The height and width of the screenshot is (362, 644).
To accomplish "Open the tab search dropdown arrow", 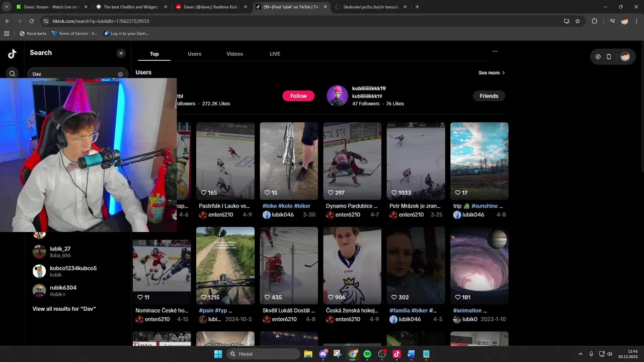I will (7, 7).
